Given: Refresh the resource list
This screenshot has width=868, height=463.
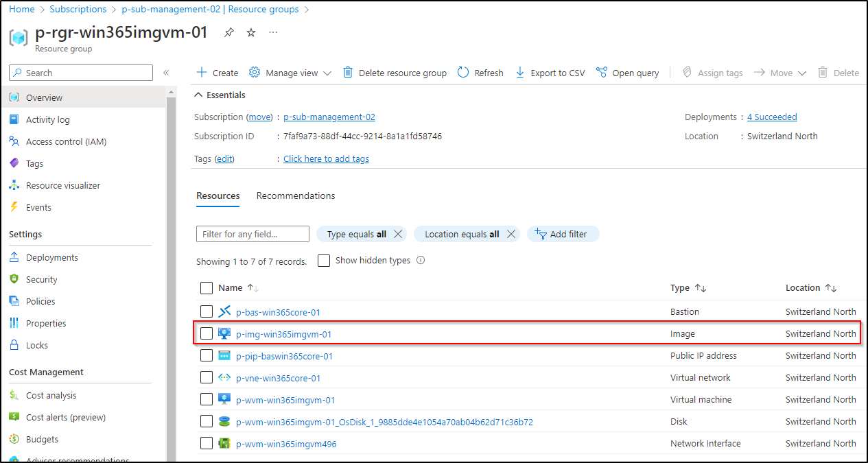Looking at the screenshot, I should point(480,73).
